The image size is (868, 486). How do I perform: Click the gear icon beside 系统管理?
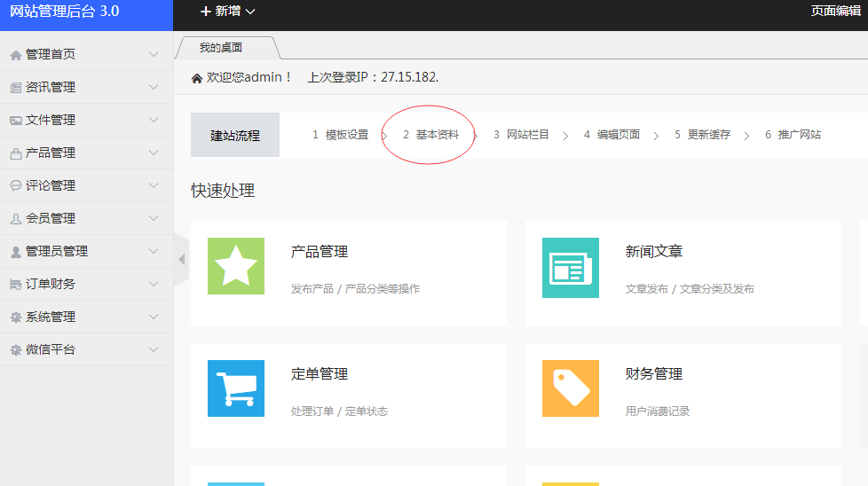coord(15,317)
